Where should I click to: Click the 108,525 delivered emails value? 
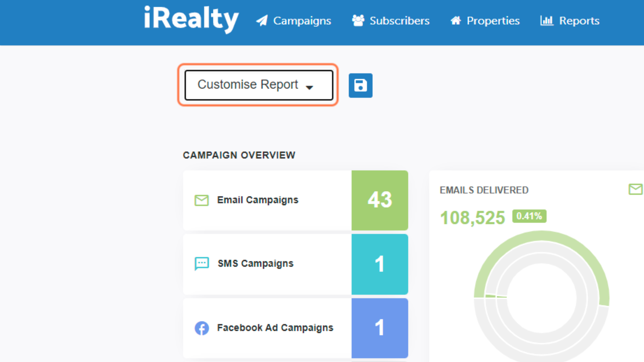click(473, 217)
